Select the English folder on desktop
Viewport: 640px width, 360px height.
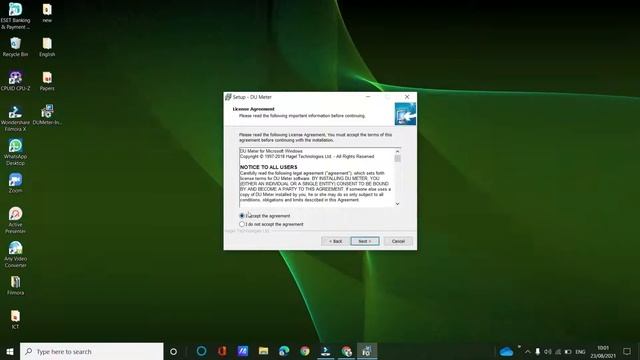[47, 47]
